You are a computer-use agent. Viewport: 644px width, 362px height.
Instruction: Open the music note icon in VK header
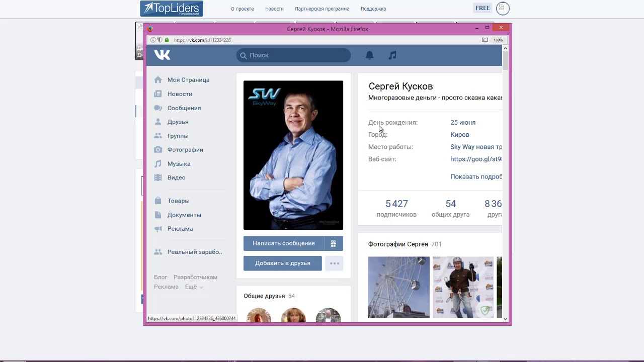tap(392, 55)
